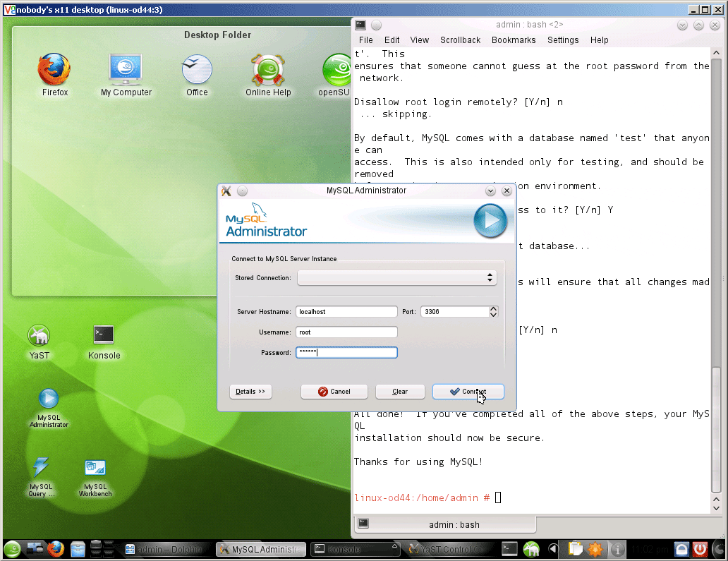The height and width of the screenshot is (561, 728).
Task: Open the openSUSE kickoff menu in the taskbar
Action: 13,550
